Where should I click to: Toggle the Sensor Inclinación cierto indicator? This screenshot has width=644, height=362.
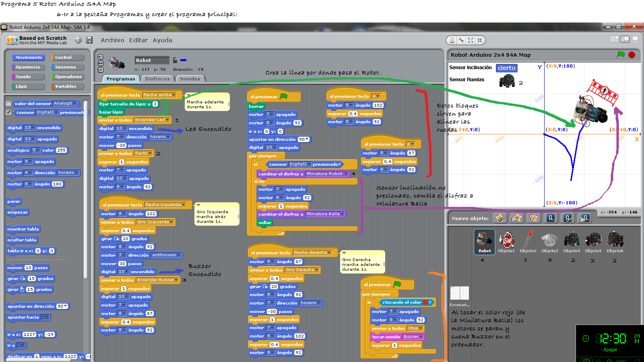coord(507,68)
